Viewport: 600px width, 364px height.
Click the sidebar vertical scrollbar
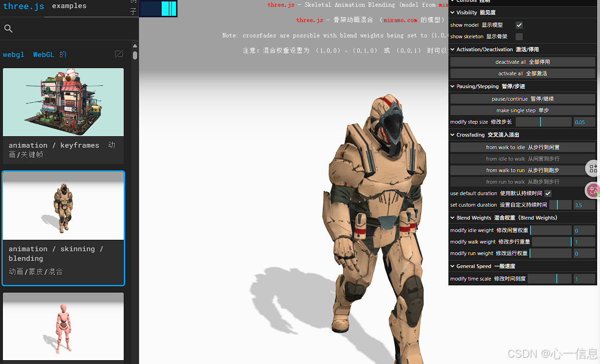(x=135, y=56)
